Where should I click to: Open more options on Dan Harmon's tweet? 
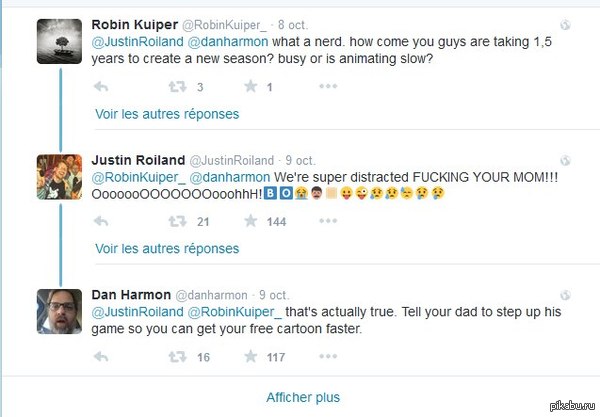[328, 357]
